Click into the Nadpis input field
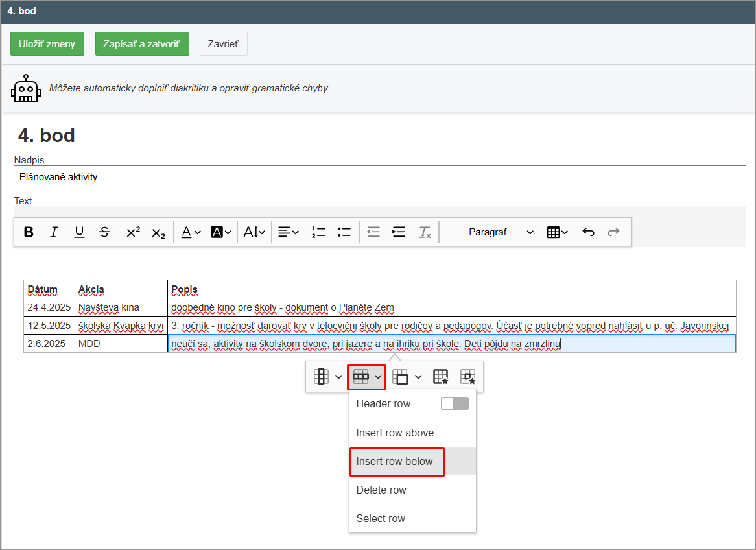 point(379,176)
